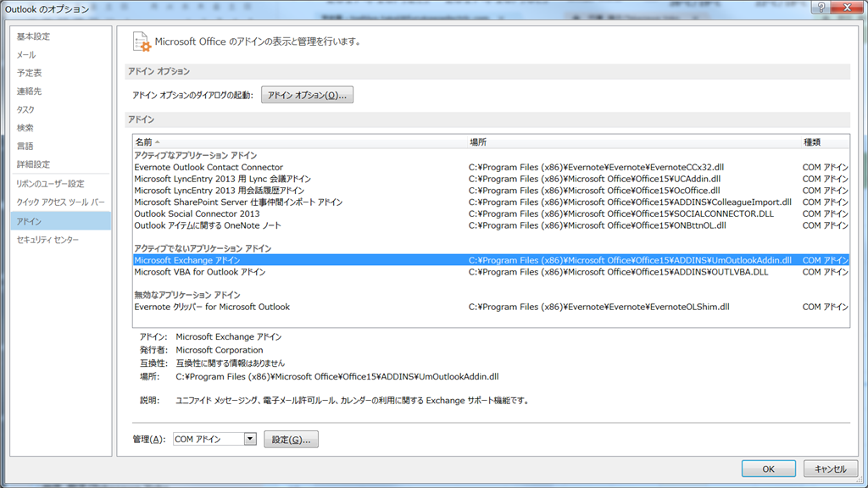Click the add-in gear document icon
The width and height of the screenshot is (868, 488).
tap(142, 42)
